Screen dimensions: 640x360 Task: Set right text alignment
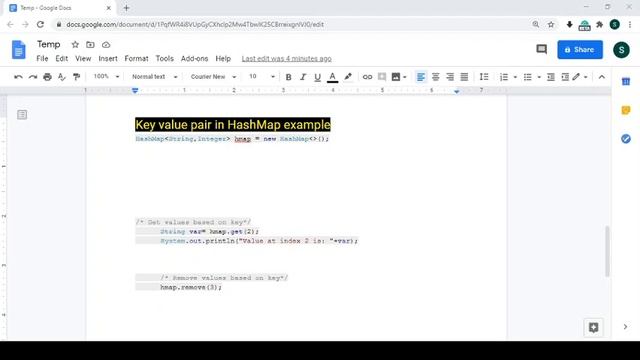tap(450, 77)
